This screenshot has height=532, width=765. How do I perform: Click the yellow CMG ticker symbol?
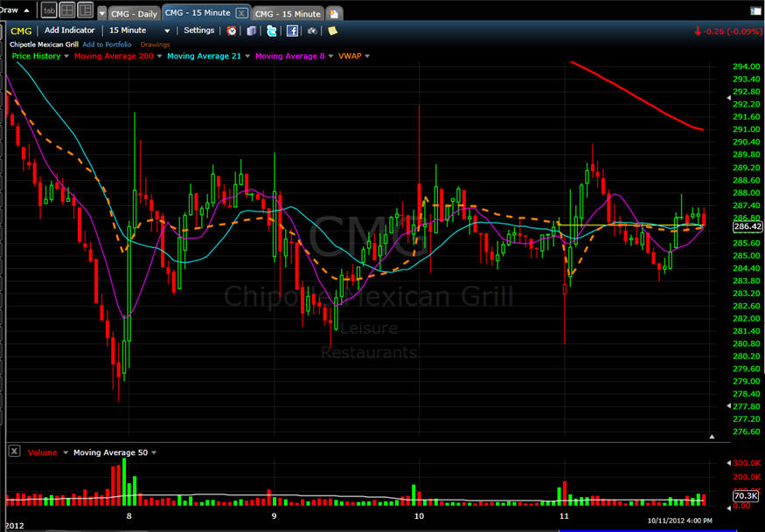[21, 31]
